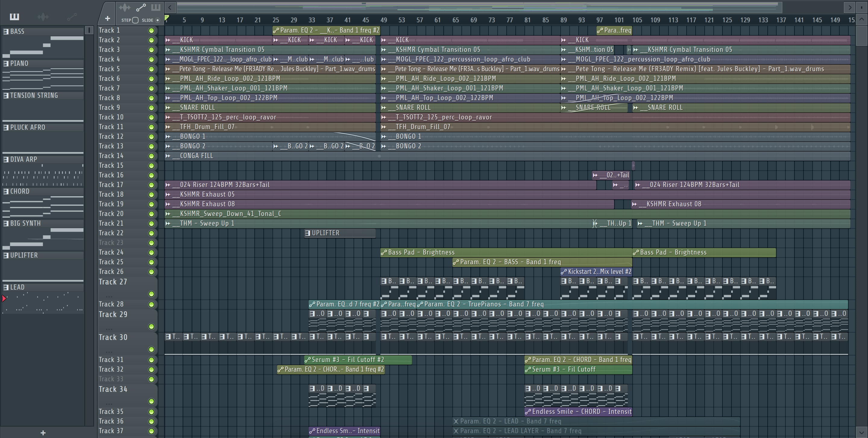Click the audio icon on the KSHMR_Sweep_Down clip
Screen dimensions: 868x438
click(x=168, y=214)
